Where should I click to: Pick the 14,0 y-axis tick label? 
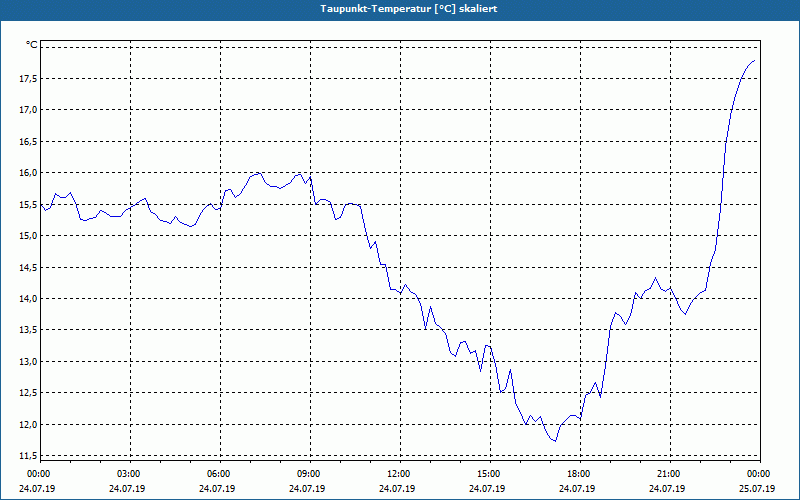pos(29,298)
